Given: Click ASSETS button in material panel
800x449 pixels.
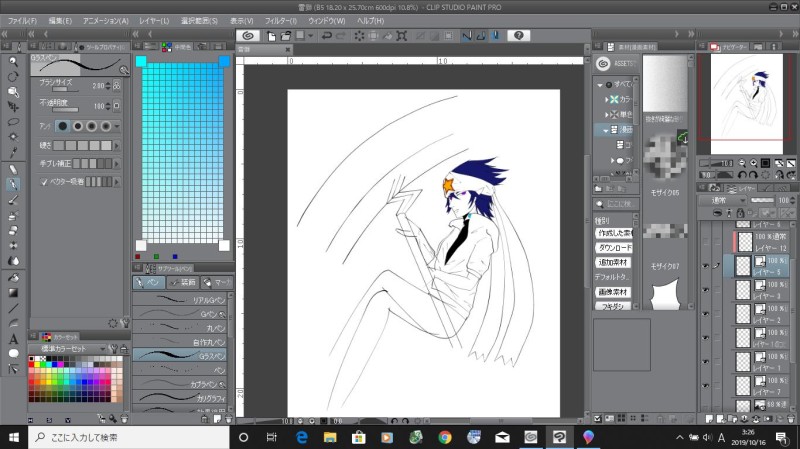Looking at the screenshot, I should pos(616,64).
